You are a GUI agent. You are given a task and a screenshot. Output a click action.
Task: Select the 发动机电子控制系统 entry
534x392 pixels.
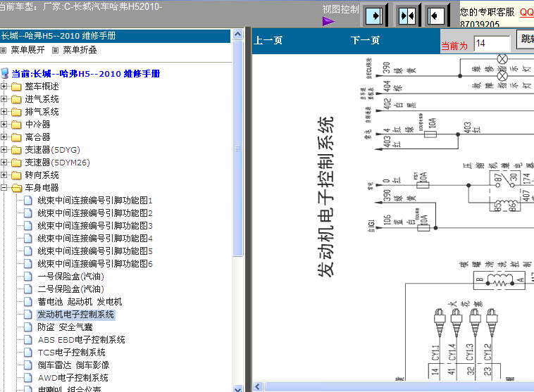[x=75, y=315]
